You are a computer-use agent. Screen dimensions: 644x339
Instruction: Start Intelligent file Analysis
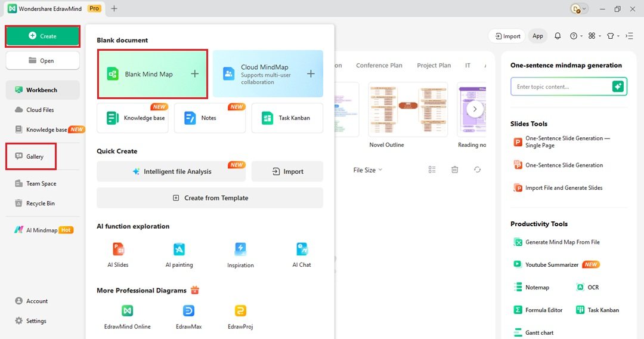[171, 171]
